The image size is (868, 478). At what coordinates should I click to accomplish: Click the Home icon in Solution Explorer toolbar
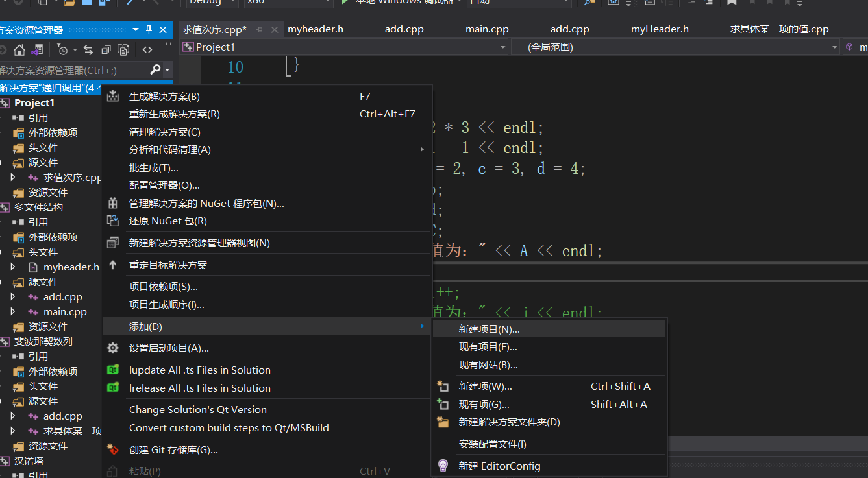point(19,50)
